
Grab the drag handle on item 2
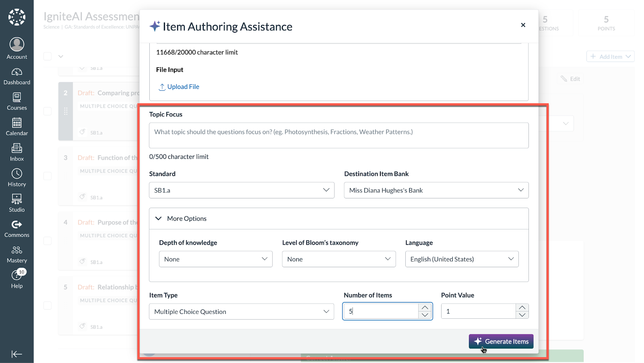[66, 111]
